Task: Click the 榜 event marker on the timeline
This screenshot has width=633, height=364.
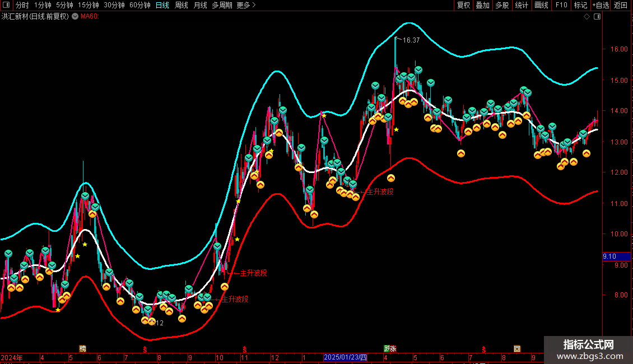Action: [83, 348]
